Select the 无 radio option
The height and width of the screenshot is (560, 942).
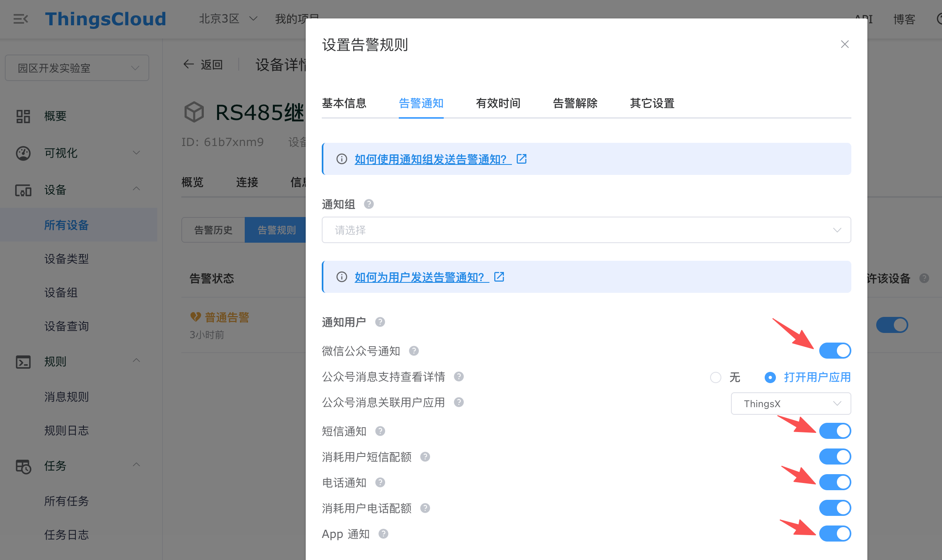click(x=716, y=377)
